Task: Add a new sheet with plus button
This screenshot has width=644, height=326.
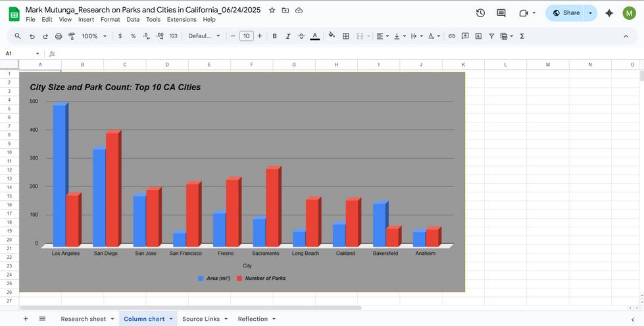Action: 26,319
